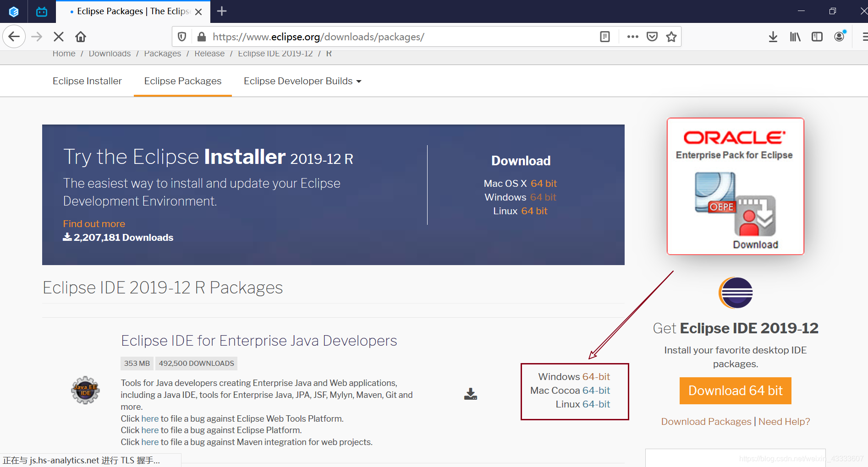This screenshot has height=467, width=868.
Task: Bookmark this page with star icon
Action: pyautogui.click(x=671, y=37)
